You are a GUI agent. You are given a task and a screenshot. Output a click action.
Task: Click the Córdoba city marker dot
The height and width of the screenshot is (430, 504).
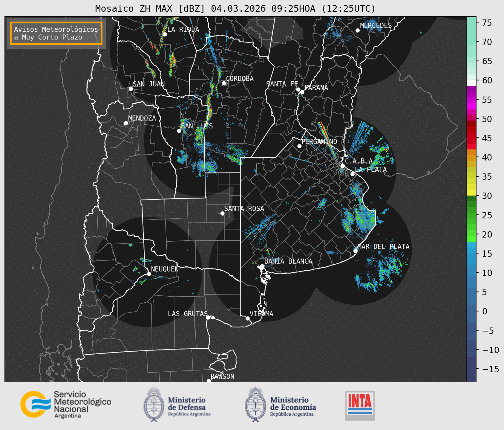click(224, 83)
